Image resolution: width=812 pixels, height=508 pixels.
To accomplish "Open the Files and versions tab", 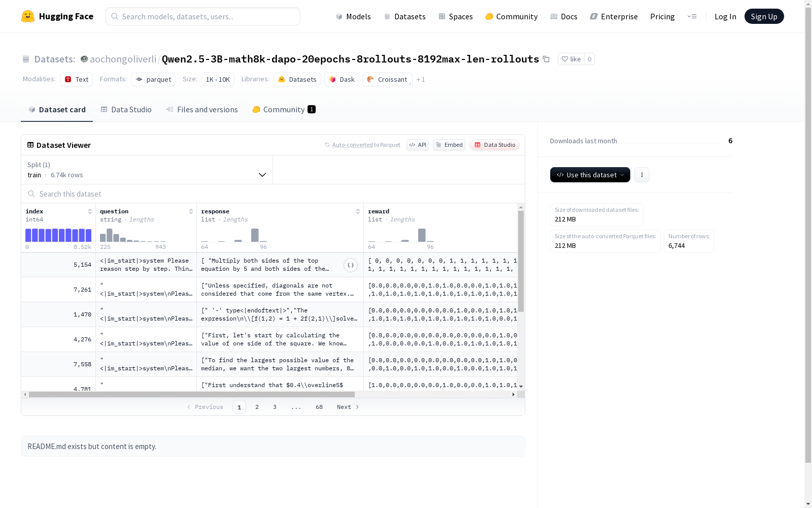I will pyautogui.click(x=202, y=110).
